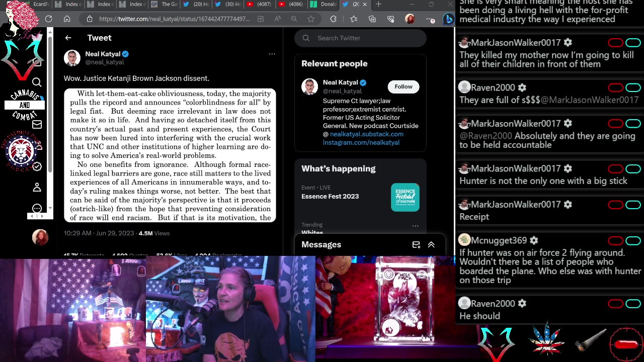Toggle red pill on Raven2000 'They are full' message
This screenshot has width=644, height=362.
[x=615, y=87]
